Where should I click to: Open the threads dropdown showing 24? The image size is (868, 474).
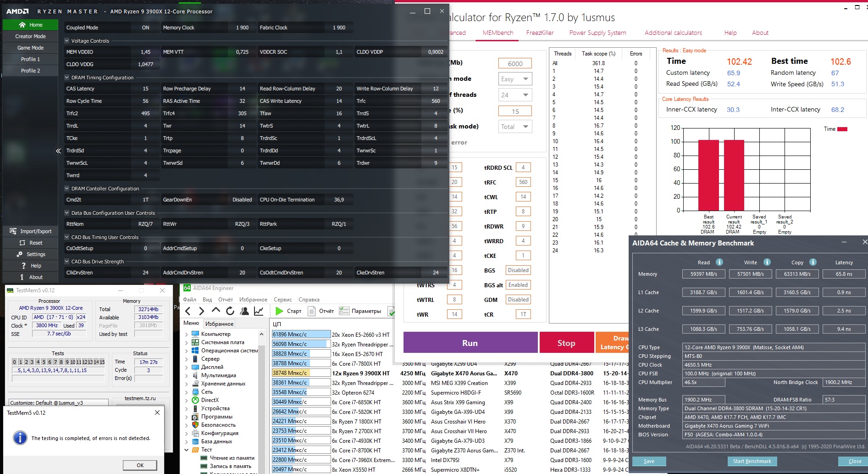pyautogui.click(x=515, y=95)
